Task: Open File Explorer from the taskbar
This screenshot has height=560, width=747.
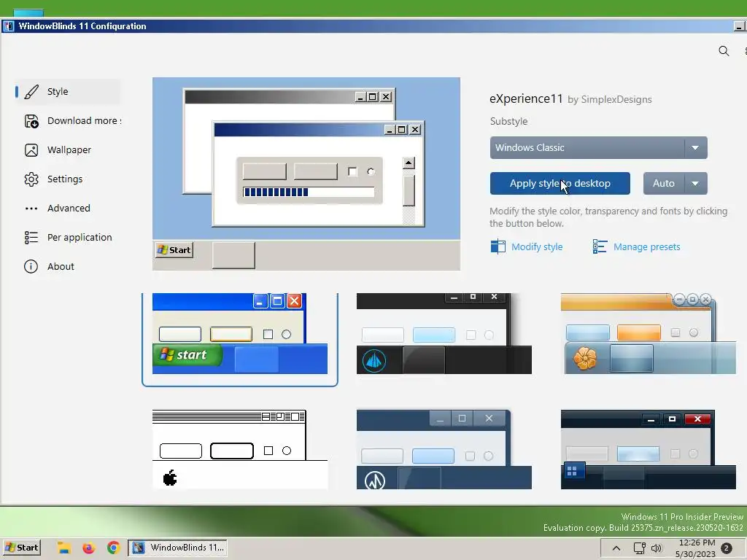Action: (x=64, y=548)
